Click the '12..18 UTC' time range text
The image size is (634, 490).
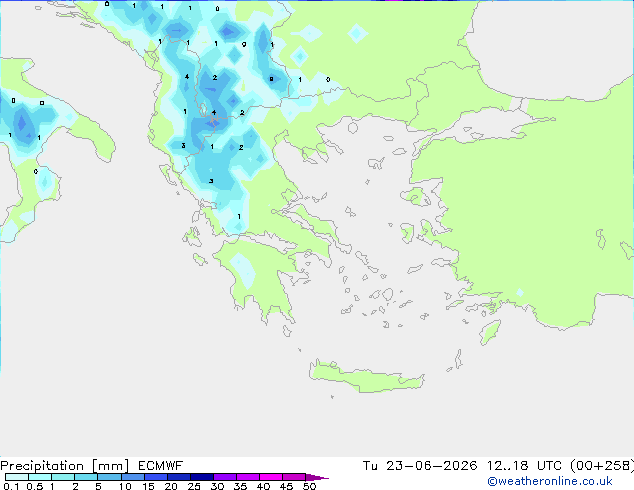(x=524, y=466)
